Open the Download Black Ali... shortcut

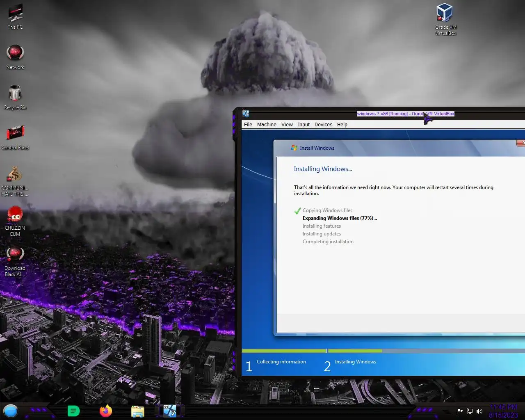coord(15,261)
